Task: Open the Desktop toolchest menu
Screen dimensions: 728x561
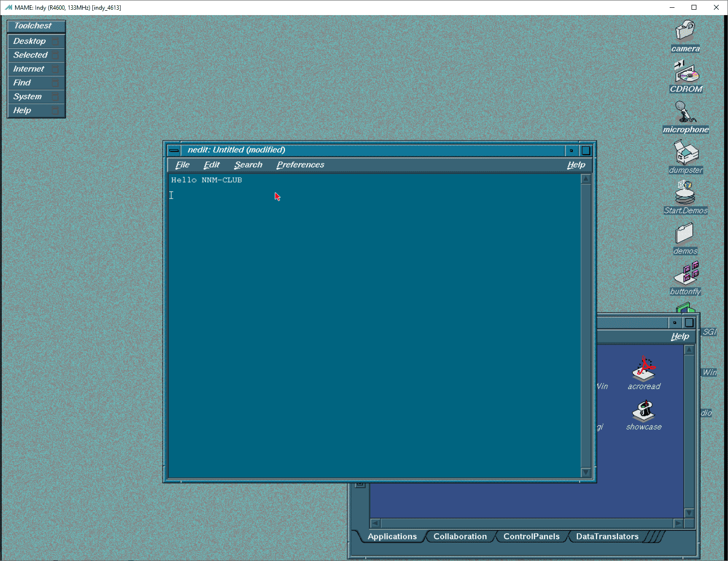Action: click(x=36, y=41)
